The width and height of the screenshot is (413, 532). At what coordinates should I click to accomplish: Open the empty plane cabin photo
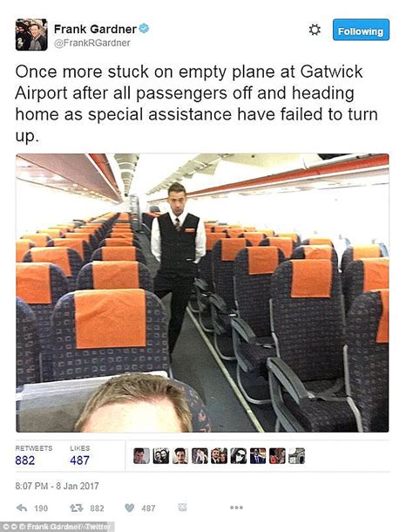click(202, 293)
